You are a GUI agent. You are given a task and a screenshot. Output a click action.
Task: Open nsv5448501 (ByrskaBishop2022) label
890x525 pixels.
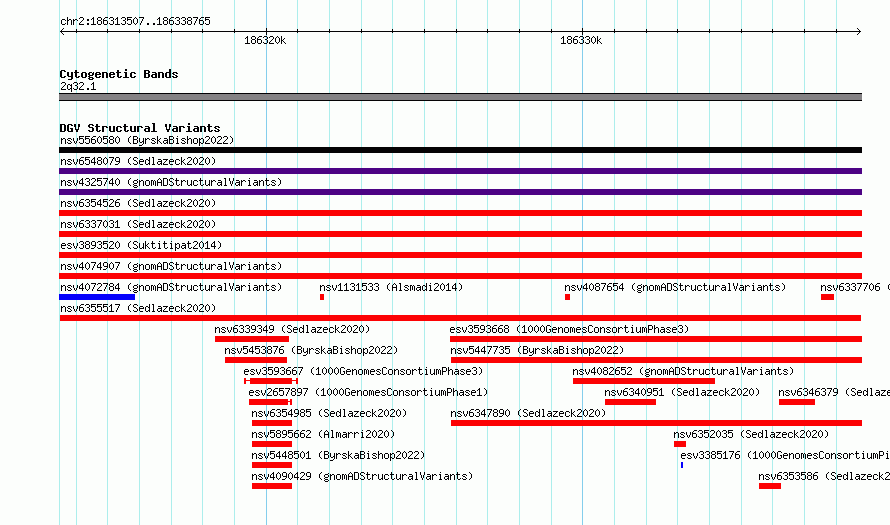(338, 455)
